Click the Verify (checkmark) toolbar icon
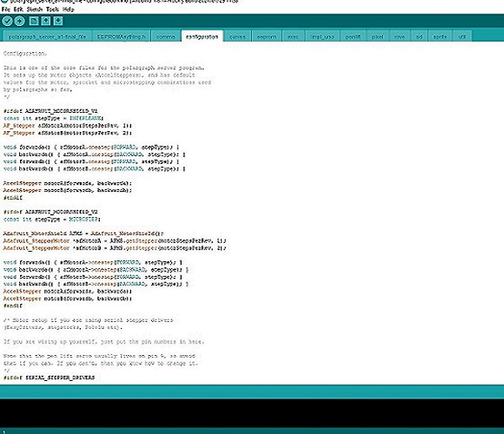This screenshot has height=434, width=504. click(x=7, y=21)
